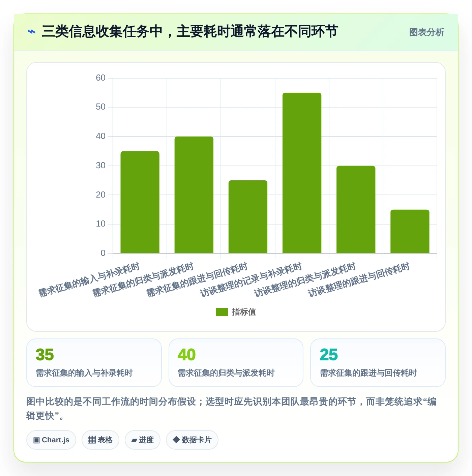Click the x-axis label 访谈整理的记录与补录耗时
The height and width of the screenshot is (476, 472).
coord(251,280)
